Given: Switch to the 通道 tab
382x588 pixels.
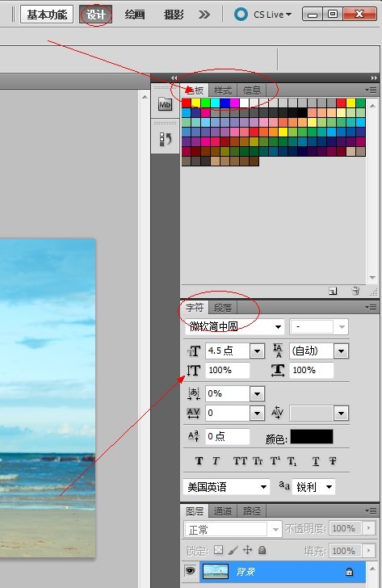Looking at the screenshot, I should pos(223,511).
